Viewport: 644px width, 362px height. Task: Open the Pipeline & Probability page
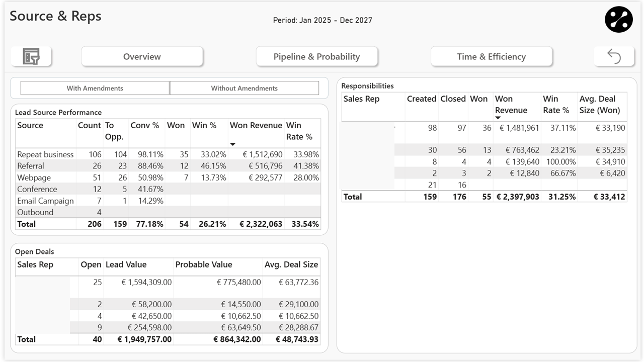(317, 56)
